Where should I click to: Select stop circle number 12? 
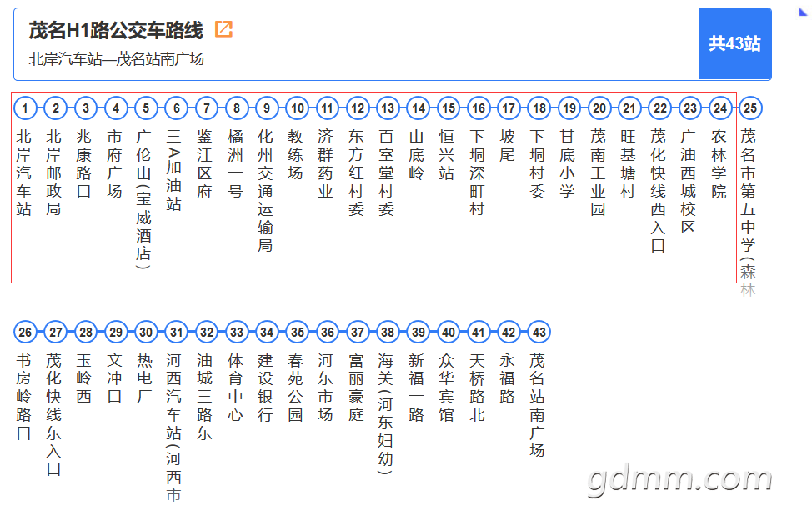(x=358, y=108)
